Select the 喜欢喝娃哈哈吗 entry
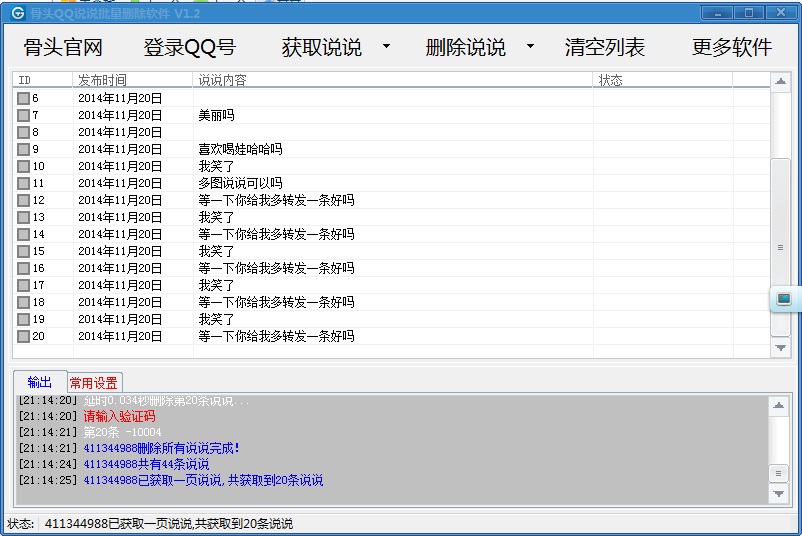Screen dimensions: 802x536 (240, 149)
